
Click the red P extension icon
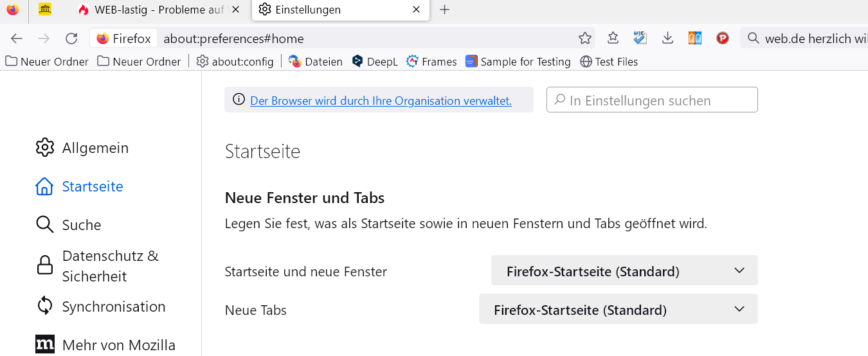point(722,39)
